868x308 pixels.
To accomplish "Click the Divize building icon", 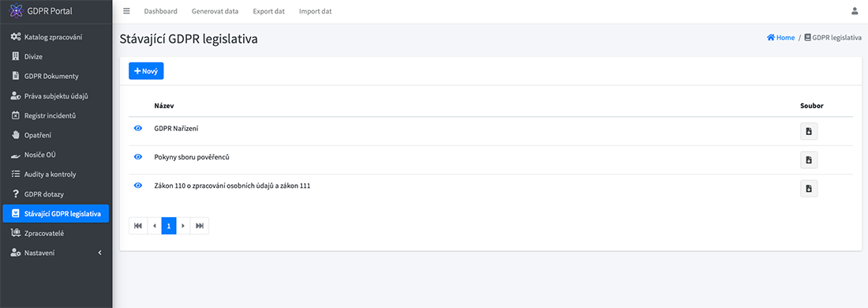I will coord(16,57).
